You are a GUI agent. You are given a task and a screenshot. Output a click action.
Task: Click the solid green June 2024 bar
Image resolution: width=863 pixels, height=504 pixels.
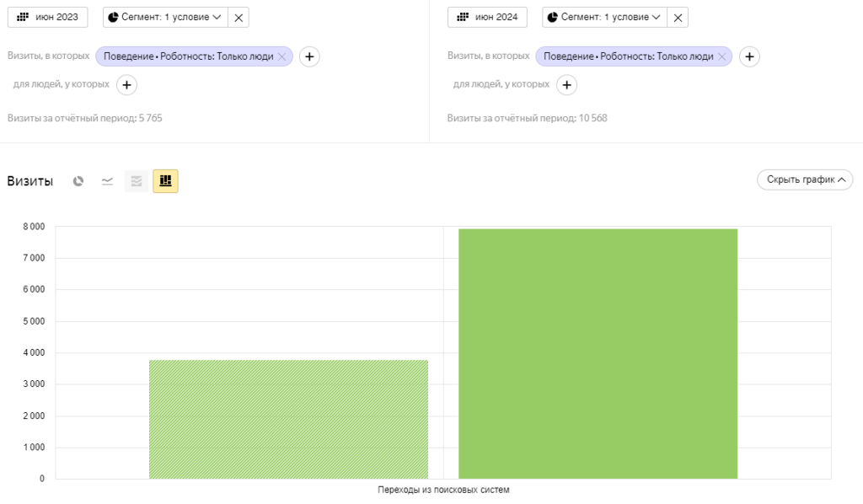click(598, 354)
